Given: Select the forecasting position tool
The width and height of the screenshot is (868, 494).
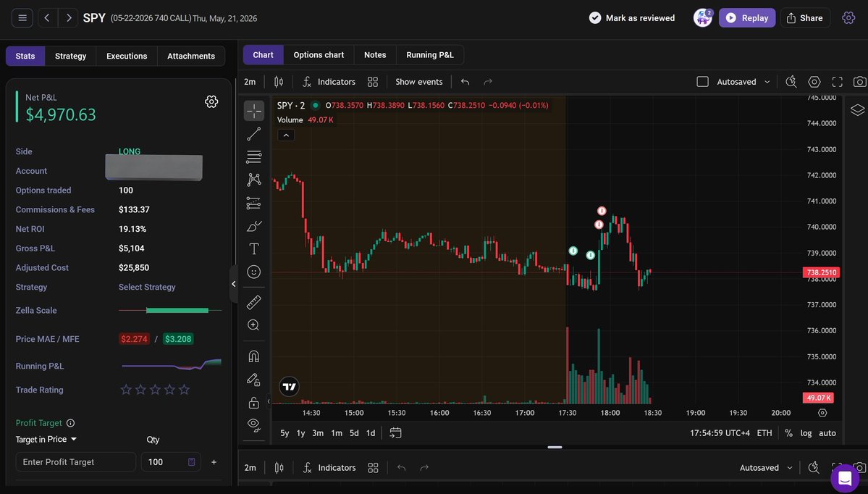Looking at the screenshot, I should pos(254,204).
